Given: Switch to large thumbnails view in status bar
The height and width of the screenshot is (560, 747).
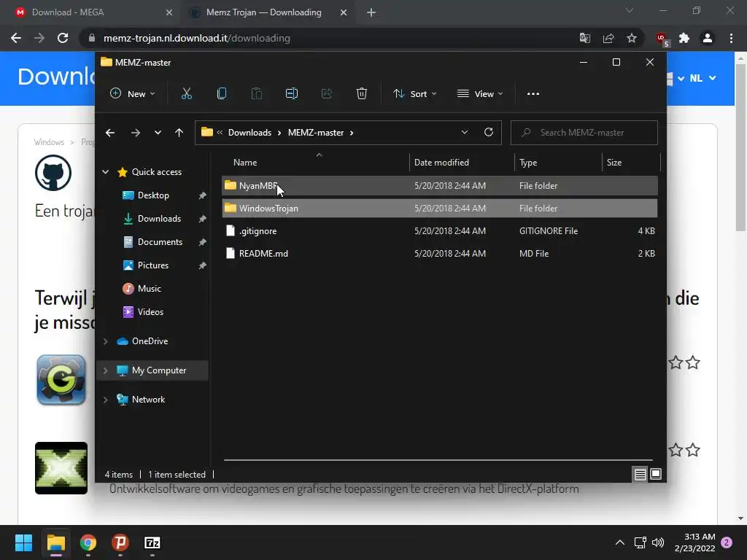Looking at the screenshot, I should click(x=656, y=474).
